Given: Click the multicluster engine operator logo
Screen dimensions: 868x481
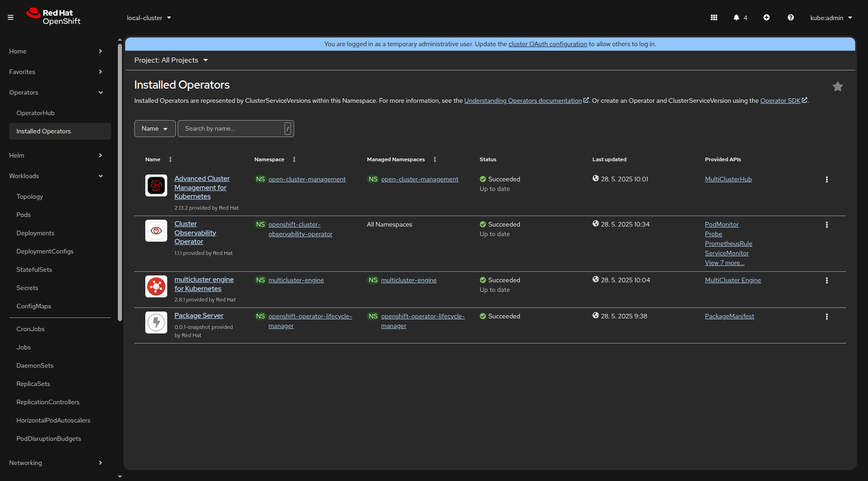Looking at the screenshot, I should pos(156,286).
